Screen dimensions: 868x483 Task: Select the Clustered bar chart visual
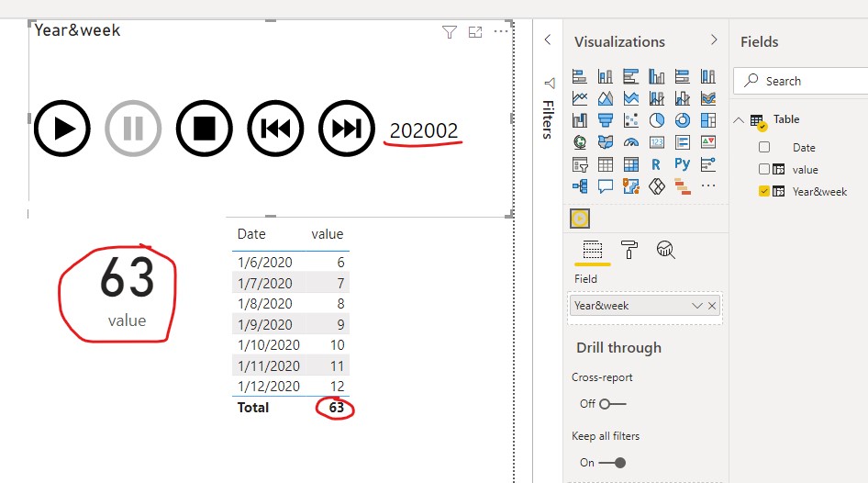tap(630, 76)
